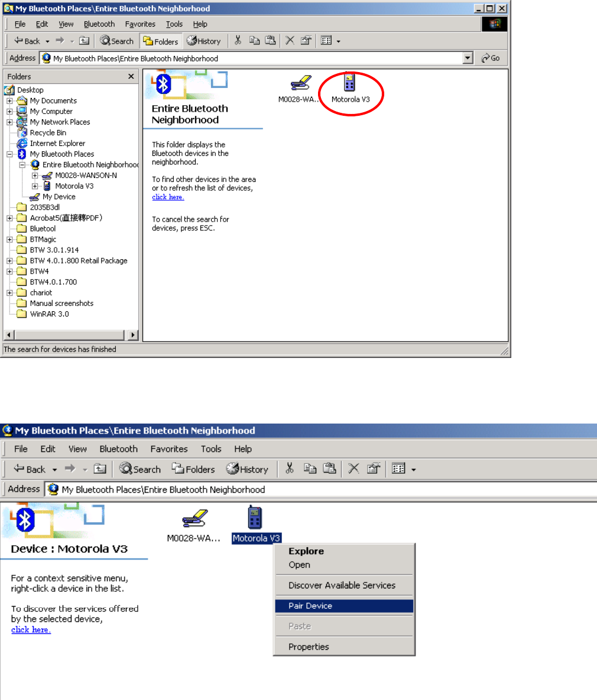
Task: Click Back button in upper window toolbar
Action: (27, 41)
